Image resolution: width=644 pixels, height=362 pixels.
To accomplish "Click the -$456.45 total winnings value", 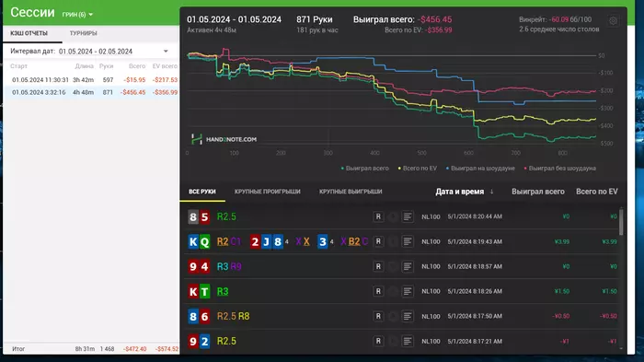I will click(x=435, y=19).
